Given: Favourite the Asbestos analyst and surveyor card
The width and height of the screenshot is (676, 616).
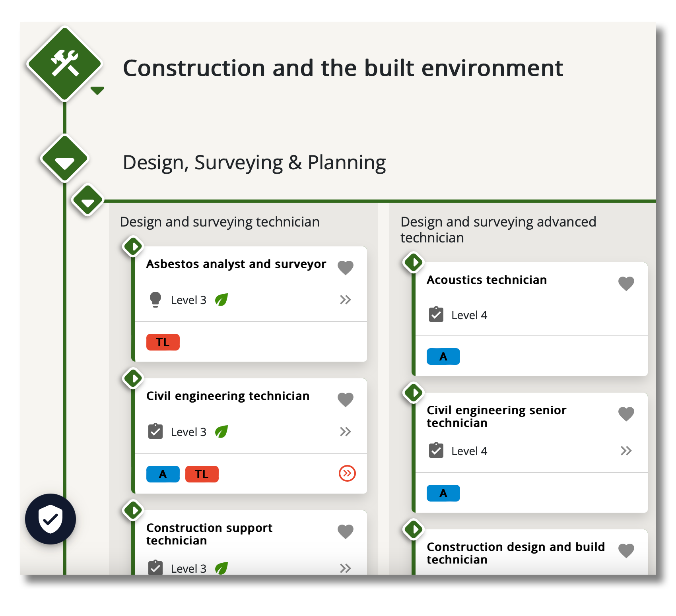Looking at the screenshot, I should (x=345, y=267).
